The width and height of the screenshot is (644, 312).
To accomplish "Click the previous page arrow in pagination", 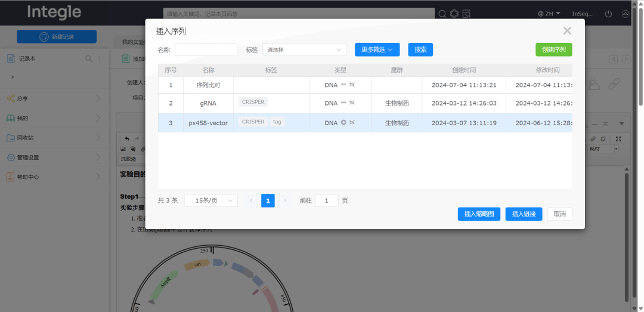I will pyautogui.click(x=252, y=200).
